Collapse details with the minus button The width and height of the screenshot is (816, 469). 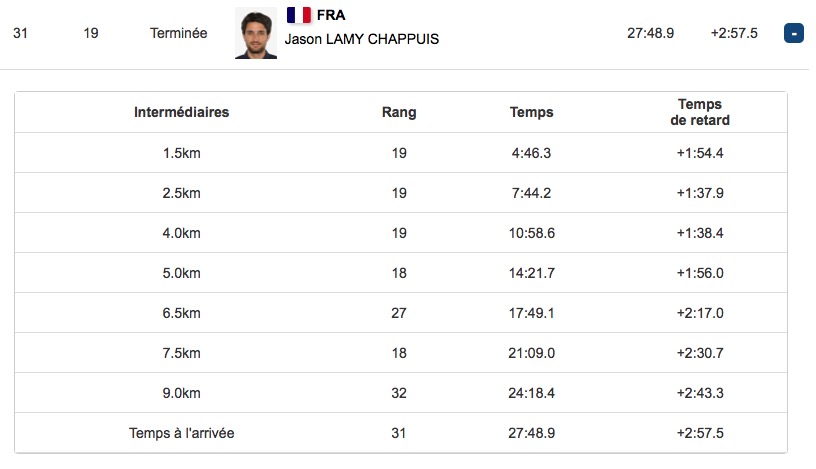[794, 33]
